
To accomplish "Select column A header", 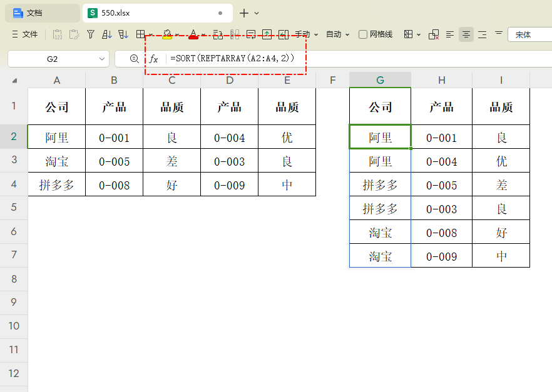I will pyautogui.click(x=57, y=80).
